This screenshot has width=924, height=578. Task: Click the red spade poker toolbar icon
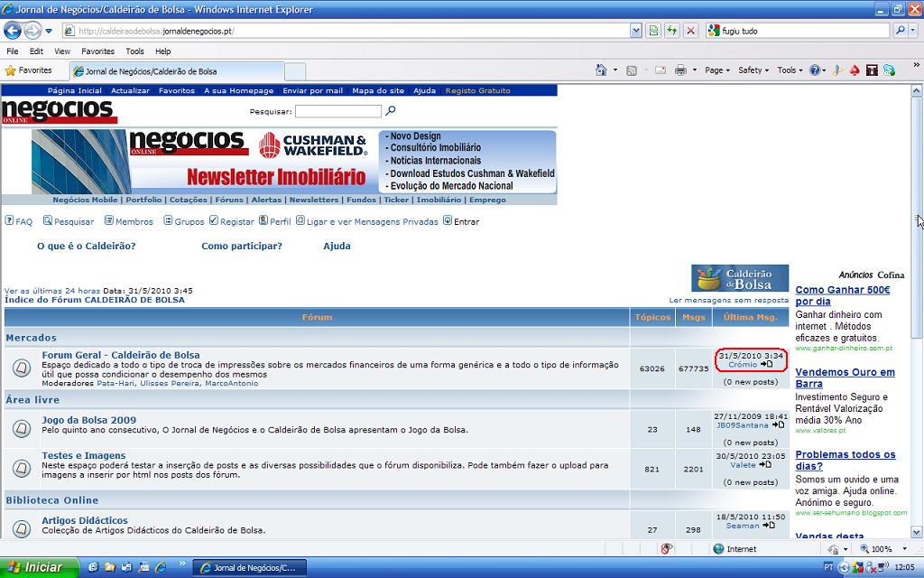[x=855, y=70]
